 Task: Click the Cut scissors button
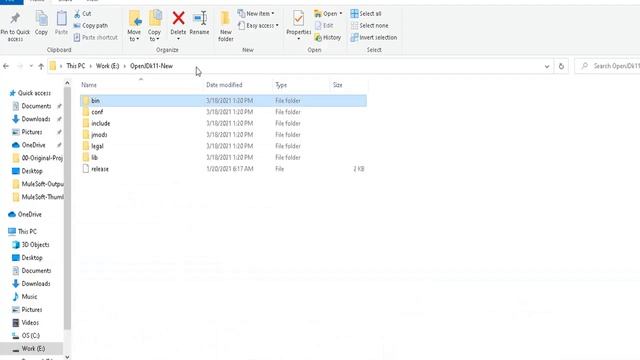click(x=82, y=13)
